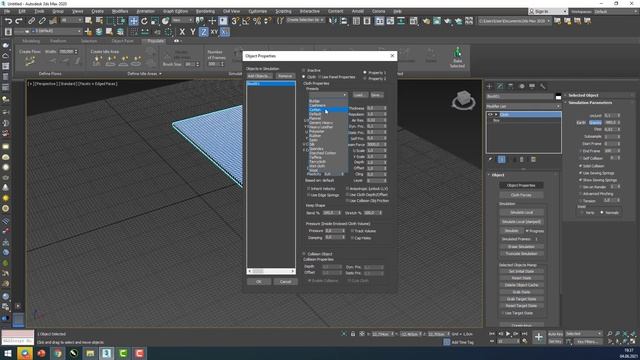Restrict to XY plane button
This screenshot has height=360, width=640.
tap(214, 31)
